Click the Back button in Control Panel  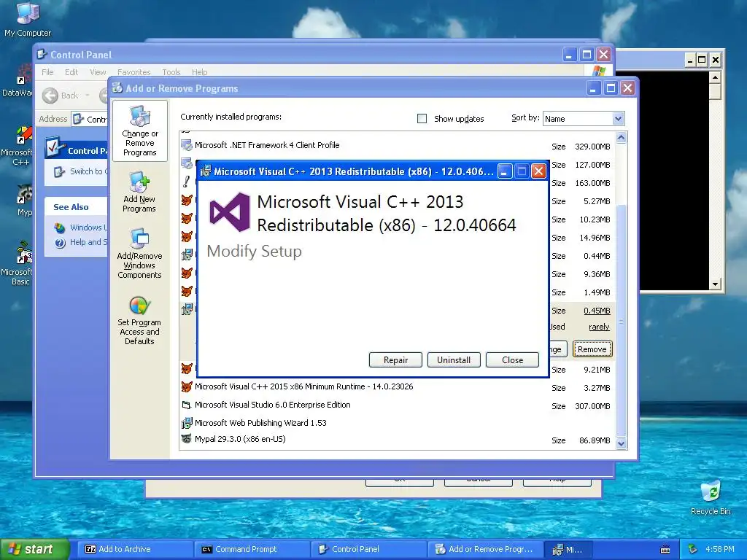click(61, 96)
